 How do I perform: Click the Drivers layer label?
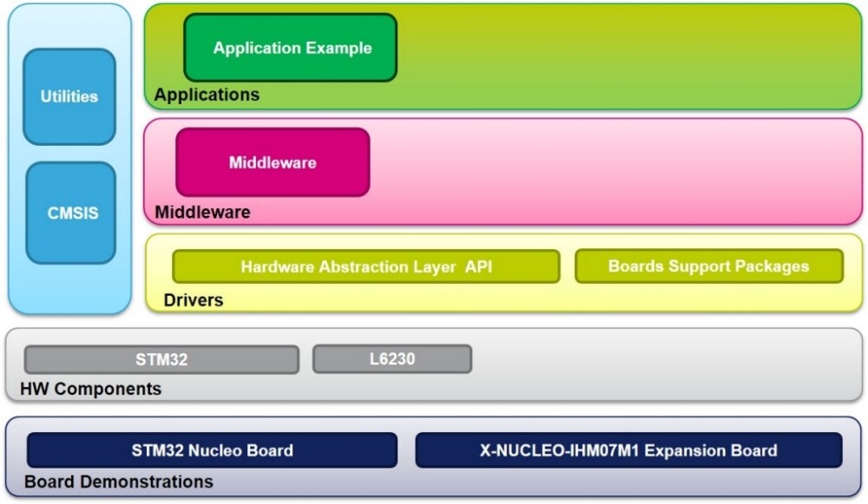tap(193, 300)
